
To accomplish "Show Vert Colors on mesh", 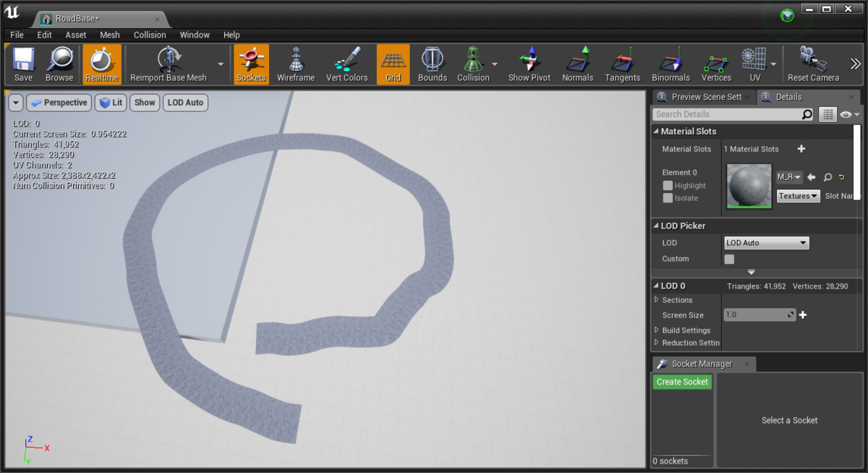I will point(347,64).
